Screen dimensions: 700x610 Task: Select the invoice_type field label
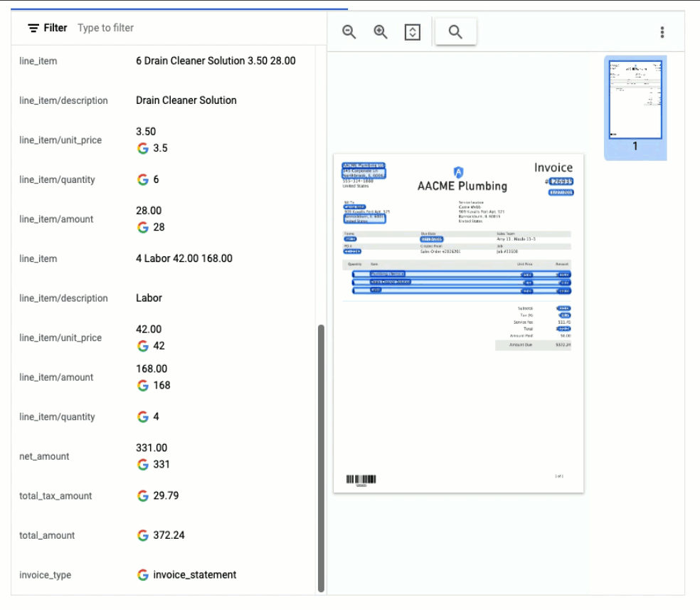click(45, 575)
